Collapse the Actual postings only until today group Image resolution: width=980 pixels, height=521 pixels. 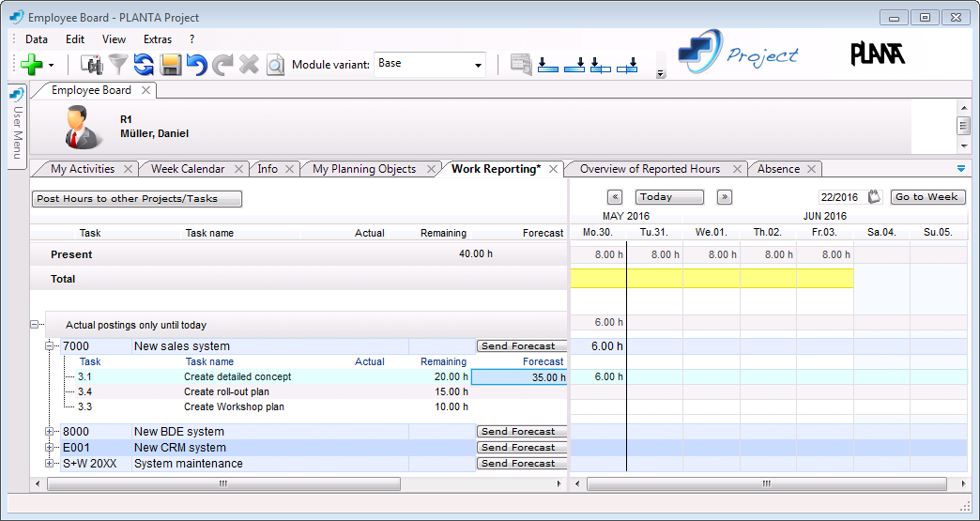pyautogui.click(x=35, y=325)
